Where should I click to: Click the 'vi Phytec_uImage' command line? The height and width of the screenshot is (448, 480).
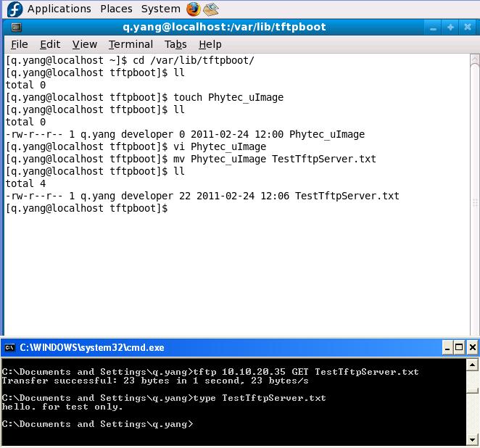click(x=136, y=147)
